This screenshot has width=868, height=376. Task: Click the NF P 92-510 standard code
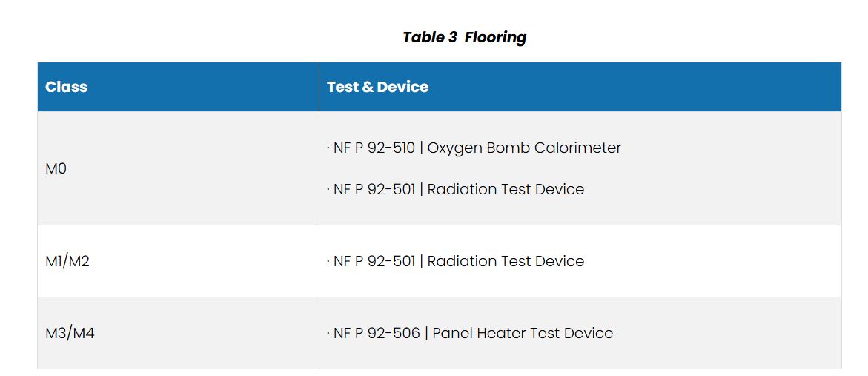374,148
